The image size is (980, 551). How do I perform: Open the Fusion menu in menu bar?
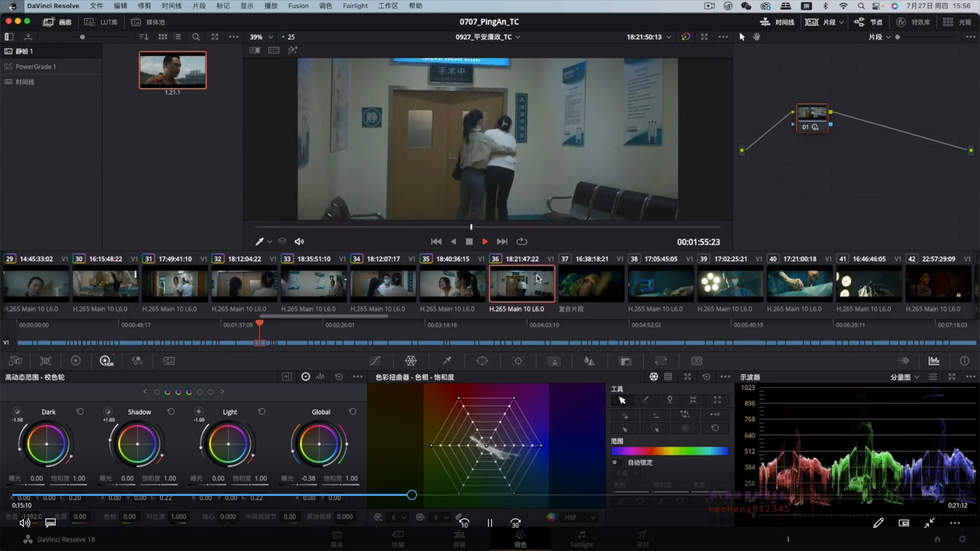pos(298,6)
